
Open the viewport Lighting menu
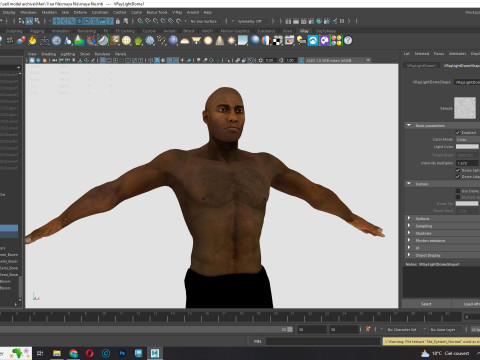pyautogui.click(x=68, y=54)
